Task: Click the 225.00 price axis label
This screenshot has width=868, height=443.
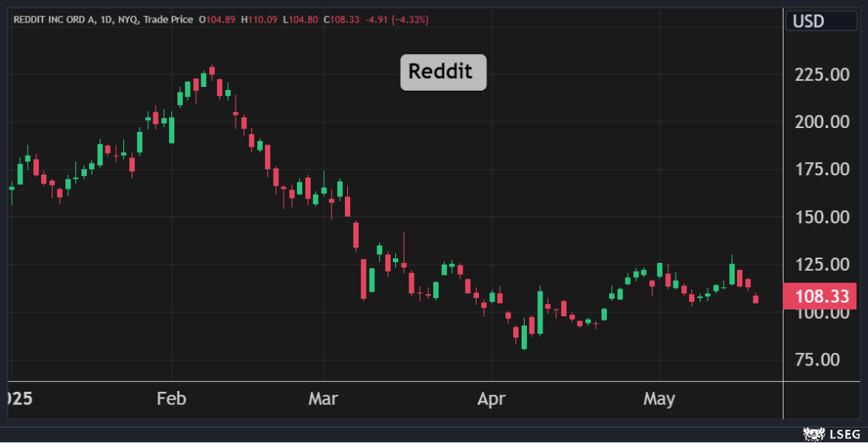Action: 821,74
